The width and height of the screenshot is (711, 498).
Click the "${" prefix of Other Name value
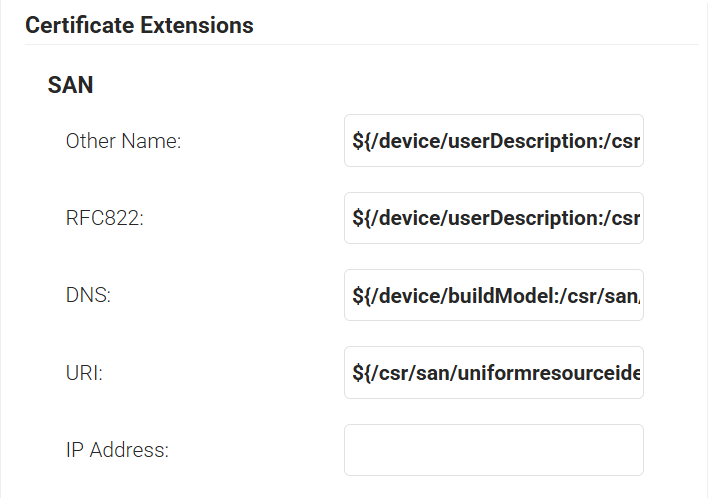(360, 141)
